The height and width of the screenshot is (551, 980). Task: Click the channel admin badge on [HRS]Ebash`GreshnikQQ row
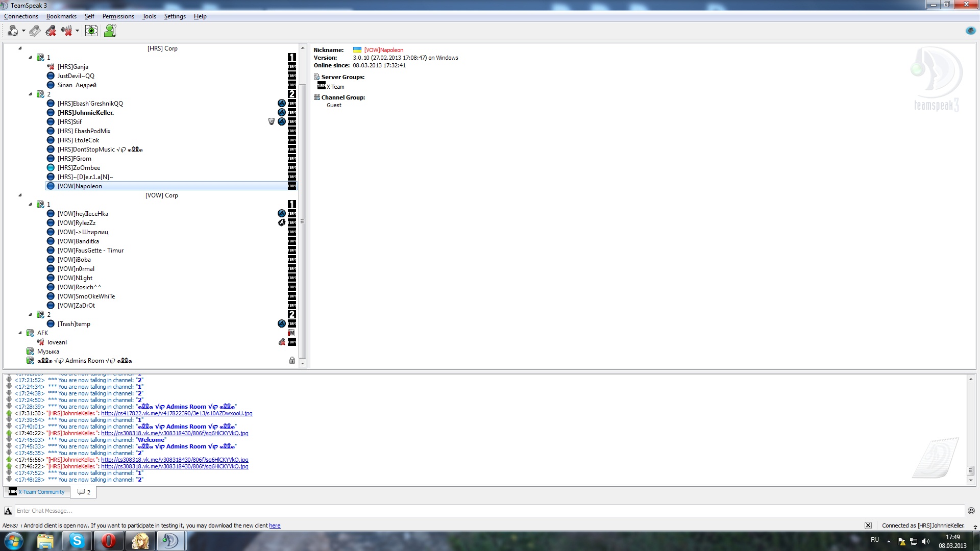click(x=282, y=104)
